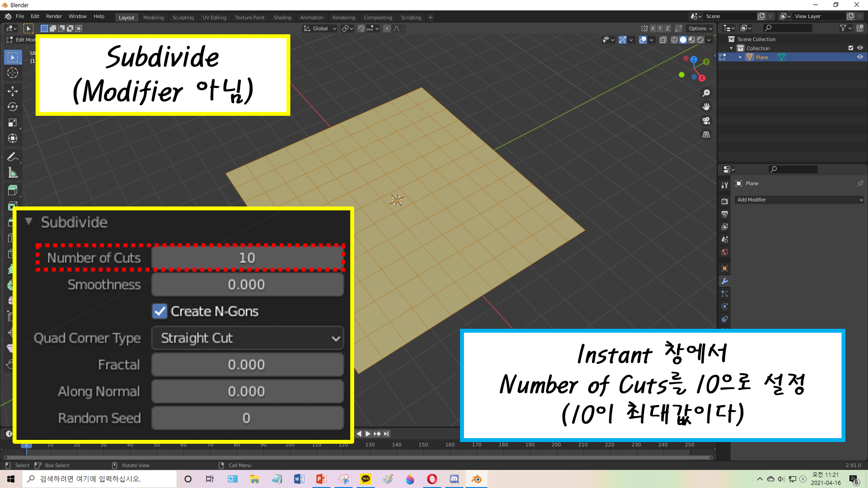Open the viewport Options button
Image resolution: width=868 pixels, height=488 pixels.
[700, 29]
